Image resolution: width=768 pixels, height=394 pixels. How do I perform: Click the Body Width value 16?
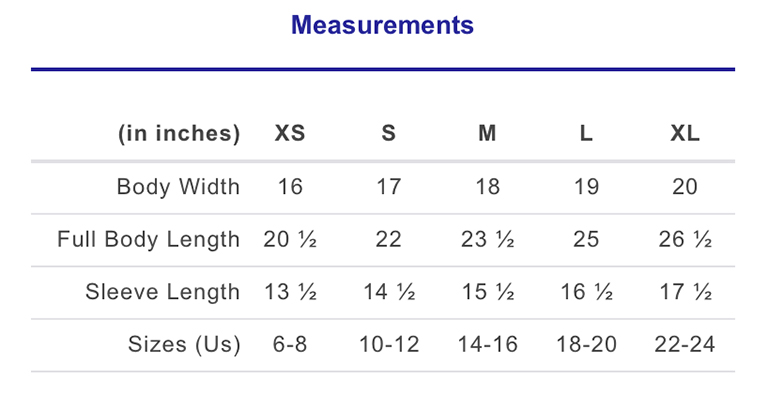[x=290, y=187]
